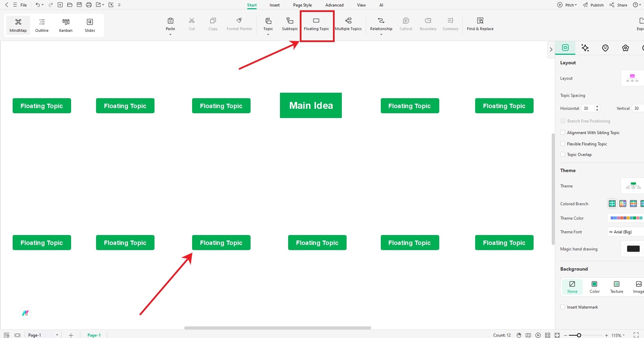The height and width of the screenshot is (338, 644).
Task: Click the mouse-mode icon in status bar
Action: coord(519,335)
